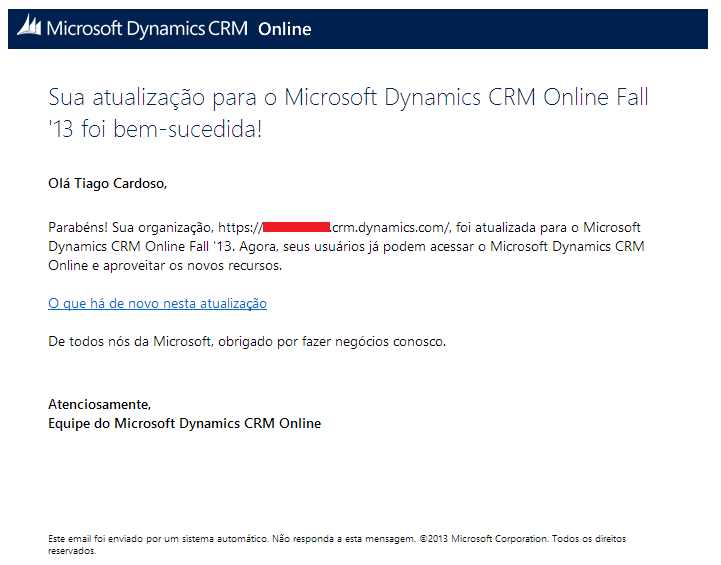Click the "Equipe do Microsoft Dynamics CRM Online" signature
Viewport: 721px width, 565px height.
coord(185,423)
